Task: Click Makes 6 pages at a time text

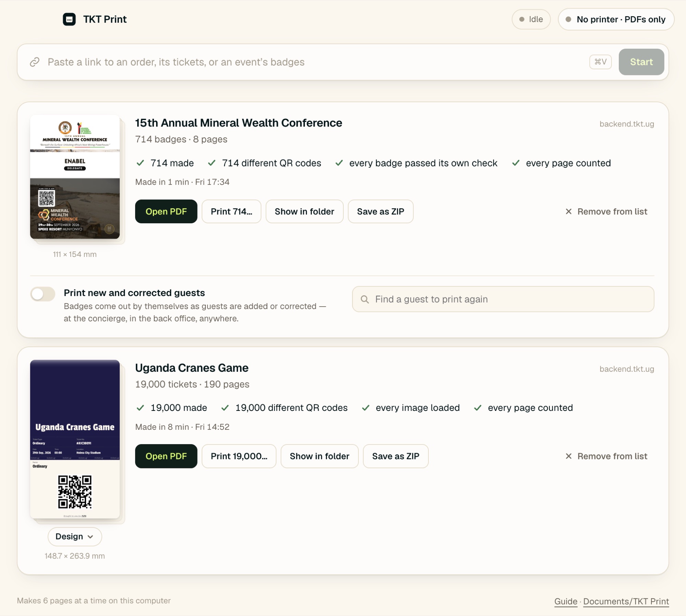Action: click(x=94, y=601)
